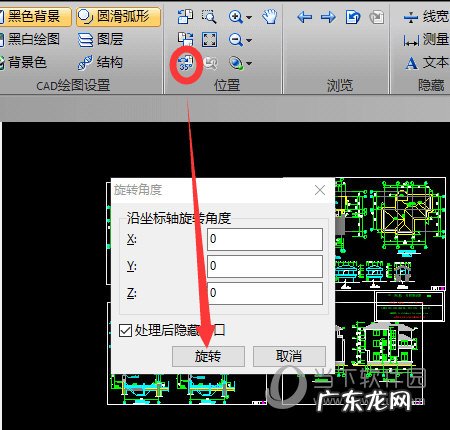
Task: Open the 结构 structure panel
Action: click(101, 62)
